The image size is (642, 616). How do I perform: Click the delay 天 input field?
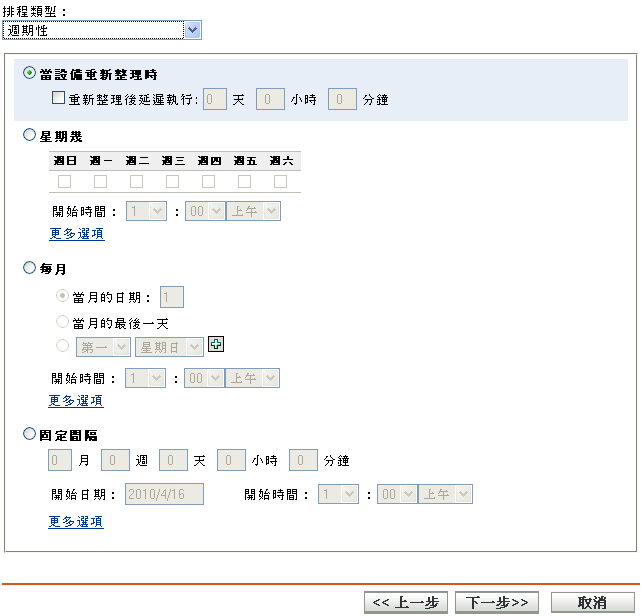tap(215, 99)
